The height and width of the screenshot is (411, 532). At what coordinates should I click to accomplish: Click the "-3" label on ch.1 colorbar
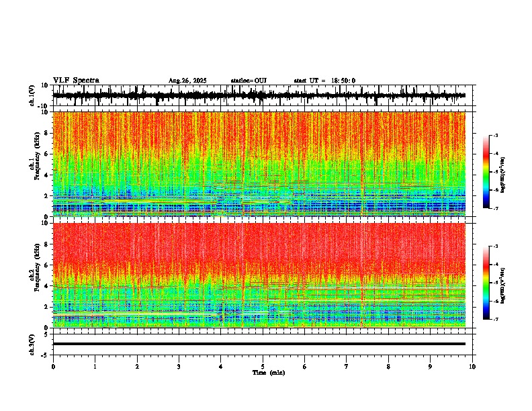pos(496,136)
